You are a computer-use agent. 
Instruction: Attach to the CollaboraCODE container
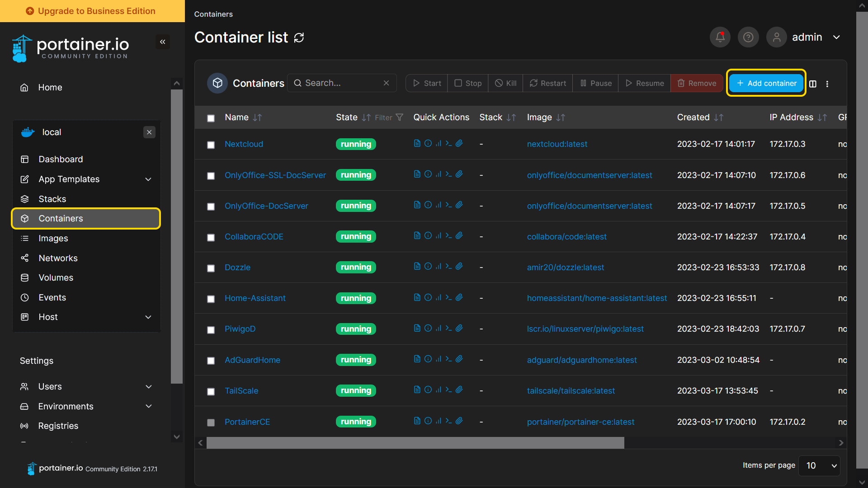point(459,235)
